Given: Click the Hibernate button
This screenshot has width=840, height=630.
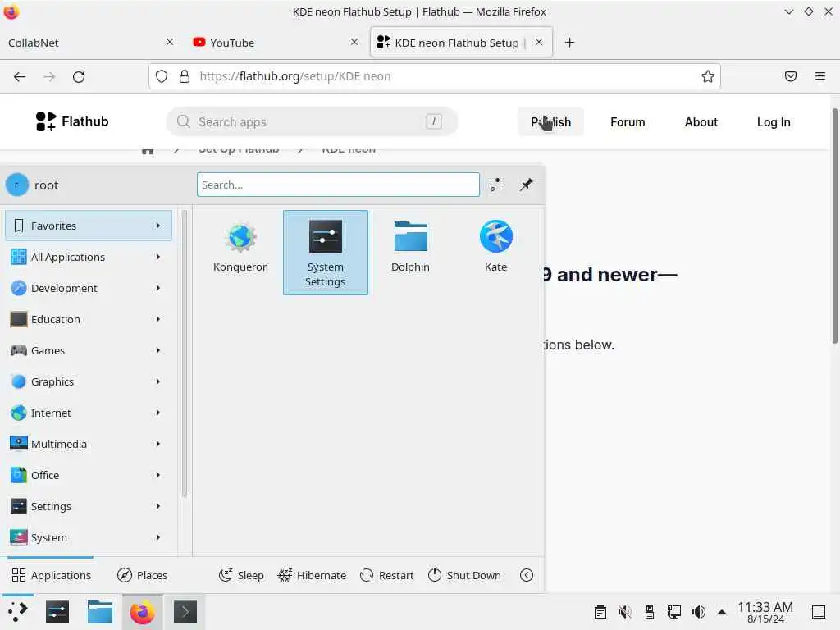Looking at the screenshot, I should click(312, 575).
